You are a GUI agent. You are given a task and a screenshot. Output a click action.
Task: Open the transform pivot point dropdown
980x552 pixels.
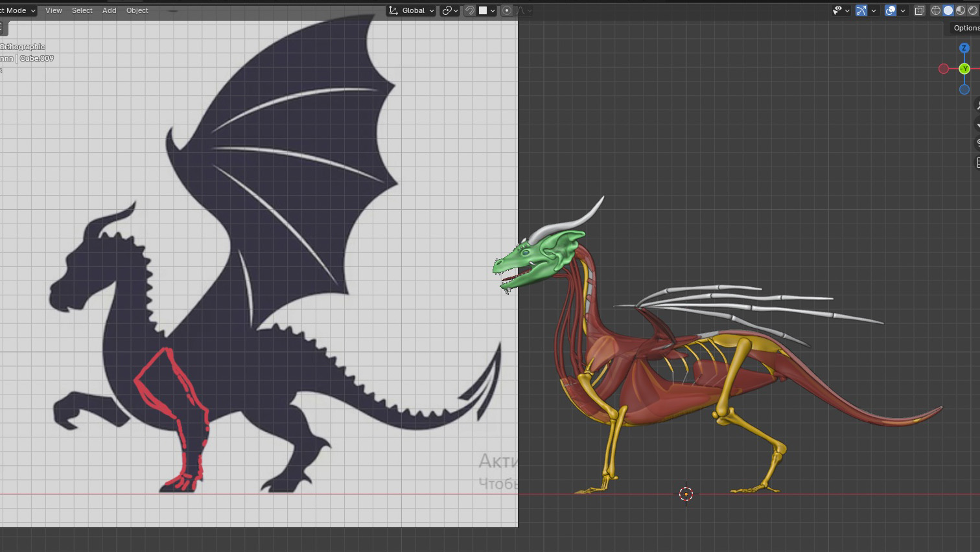450,10
